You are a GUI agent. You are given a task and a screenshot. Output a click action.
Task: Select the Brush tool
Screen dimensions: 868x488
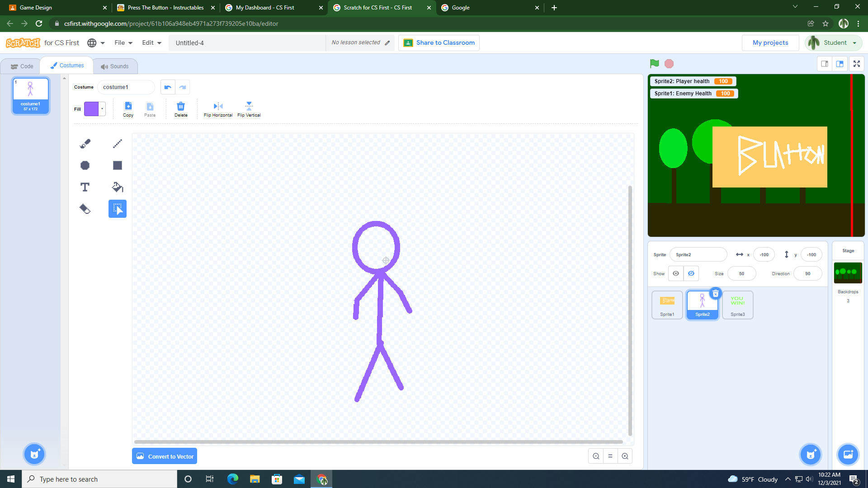(x=85, y=143)
